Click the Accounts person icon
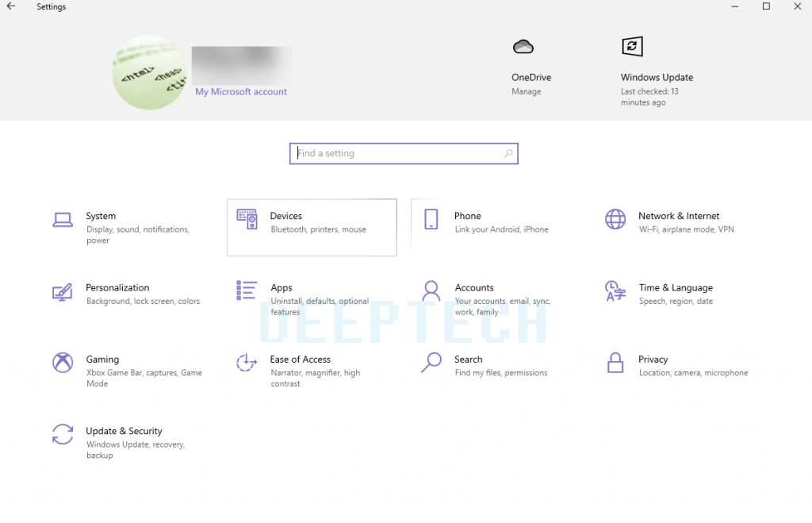Image resolution: width=812 pixels, height=523 pixels. [x=431, y=290]
